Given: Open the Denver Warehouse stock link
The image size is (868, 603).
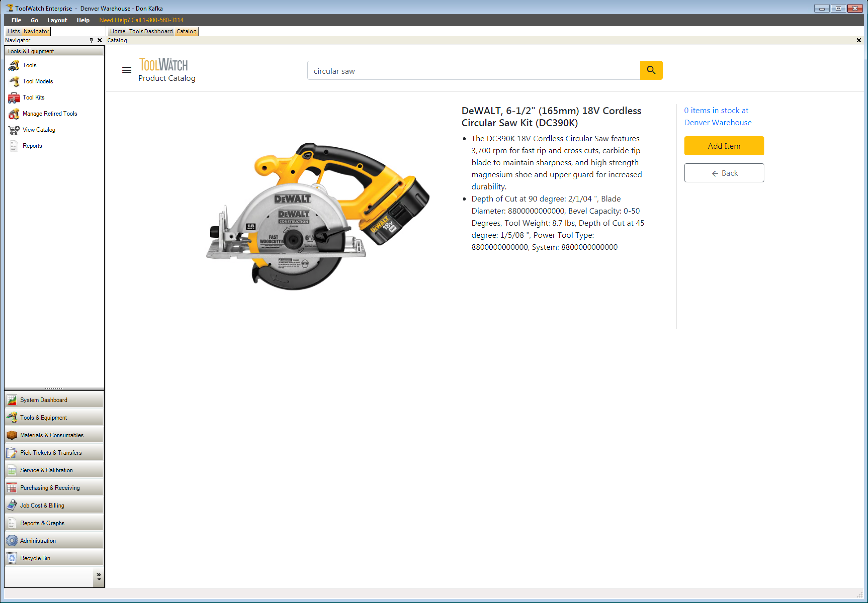Looking at the screenshot, I should pos(718,122).
